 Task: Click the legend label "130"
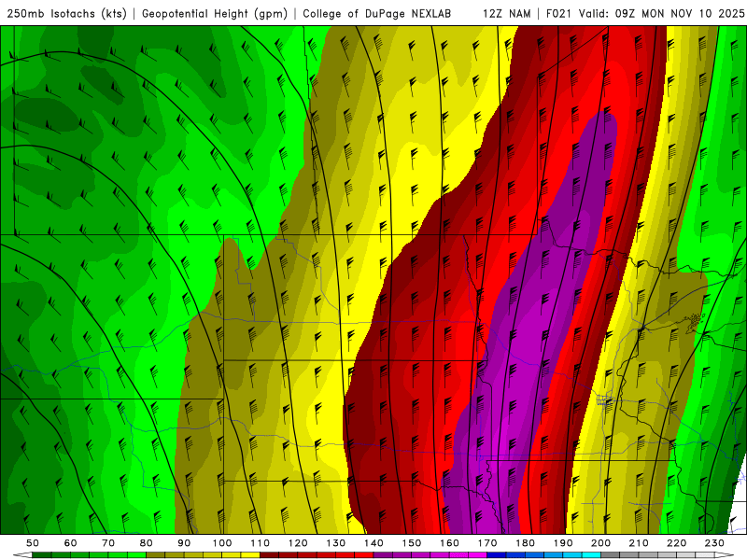[336, 543]
